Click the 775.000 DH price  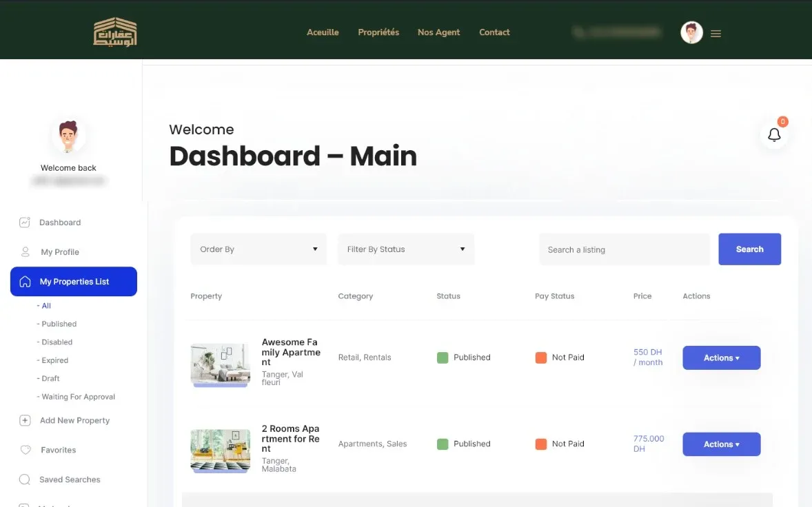click(x=649, y=444)
